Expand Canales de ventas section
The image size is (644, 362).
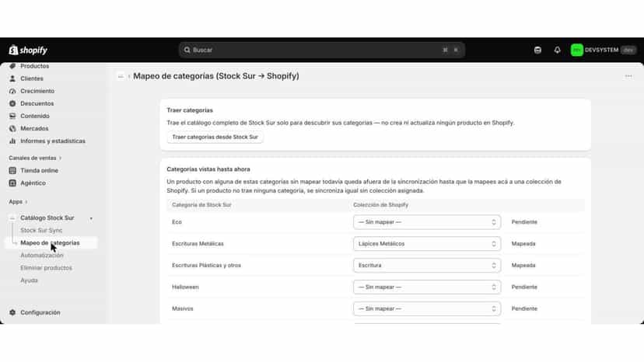coord(35,158)
